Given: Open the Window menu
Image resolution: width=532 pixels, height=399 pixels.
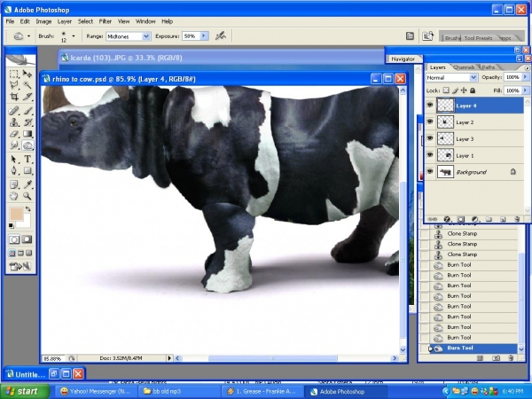Looking at the screenshot, I should coord(145,21).
